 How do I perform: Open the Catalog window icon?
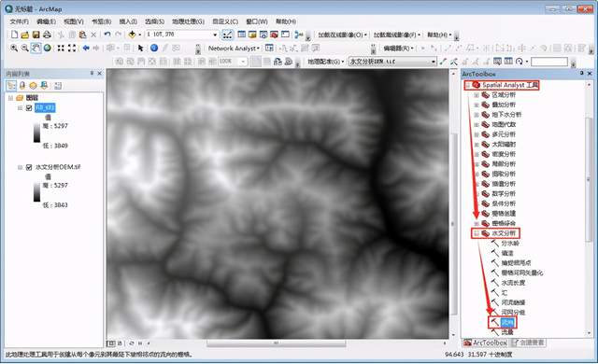252,35
